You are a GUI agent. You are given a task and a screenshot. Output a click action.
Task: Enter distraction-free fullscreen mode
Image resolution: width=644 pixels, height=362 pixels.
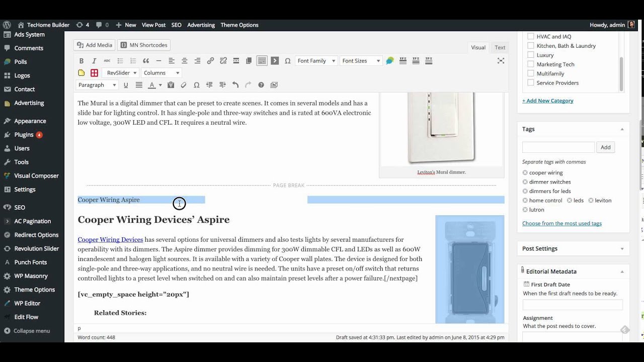coord(501,61)
